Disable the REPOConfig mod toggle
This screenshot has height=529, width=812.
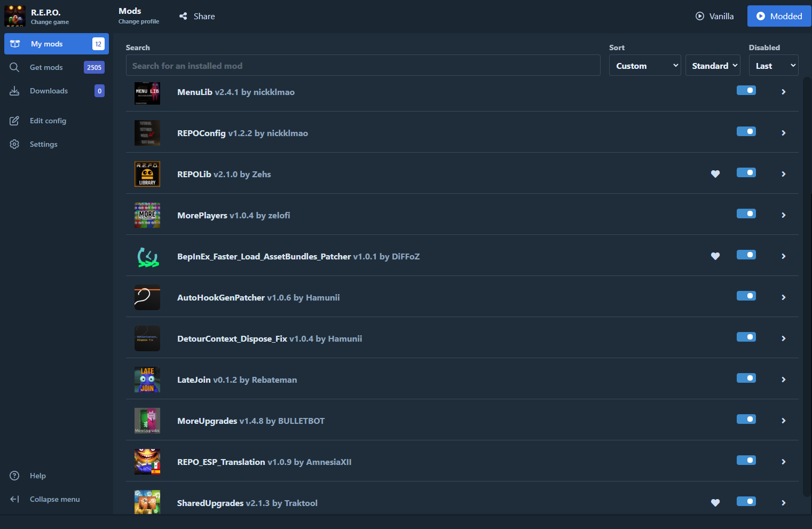pos(746,131)
